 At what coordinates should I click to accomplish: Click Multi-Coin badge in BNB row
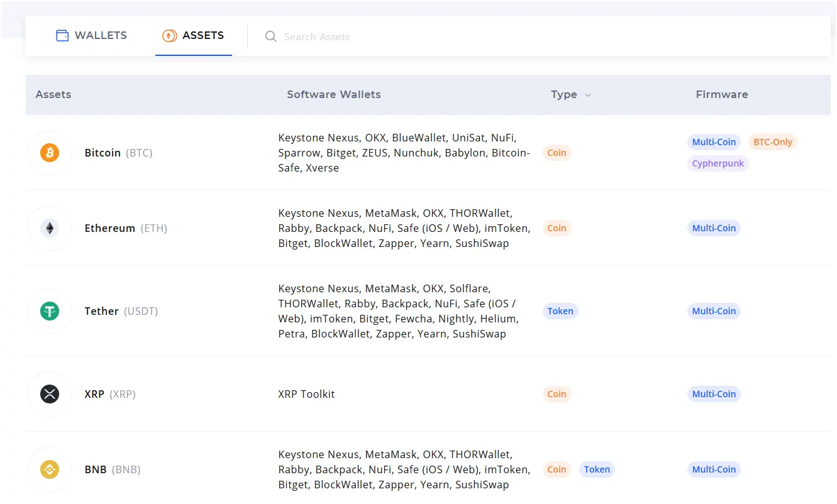pyautogui.click(x=714, y=469)
